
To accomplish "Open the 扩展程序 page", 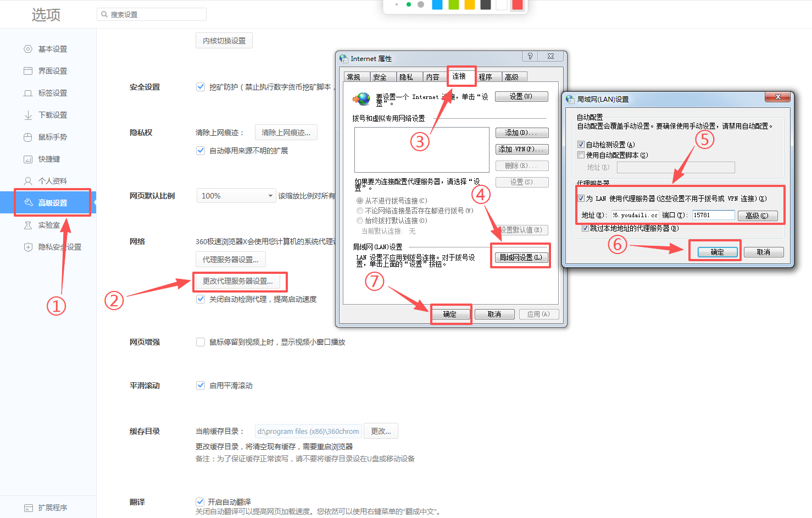I will [x=53, y=508].
